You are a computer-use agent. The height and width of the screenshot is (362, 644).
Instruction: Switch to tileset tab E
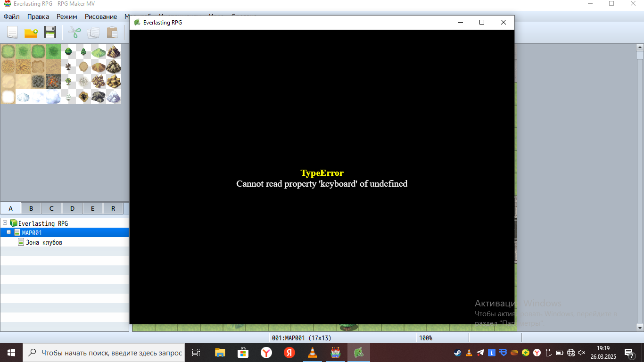(93, 208)
